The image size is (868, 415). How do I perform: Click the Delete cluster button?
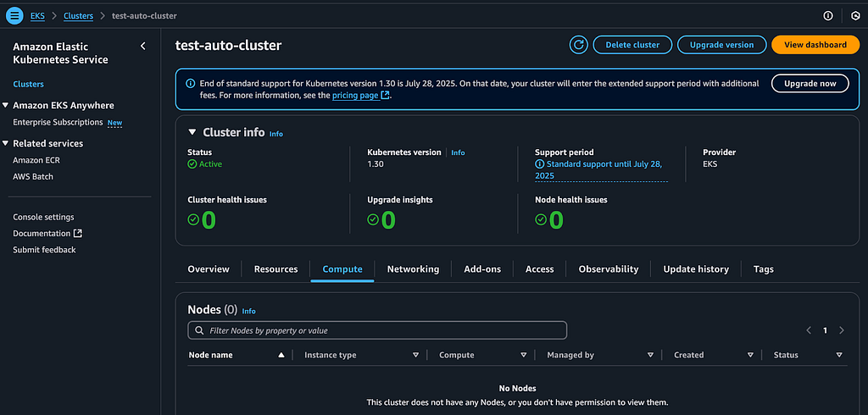pyautogui.click(x=632, y=45)
